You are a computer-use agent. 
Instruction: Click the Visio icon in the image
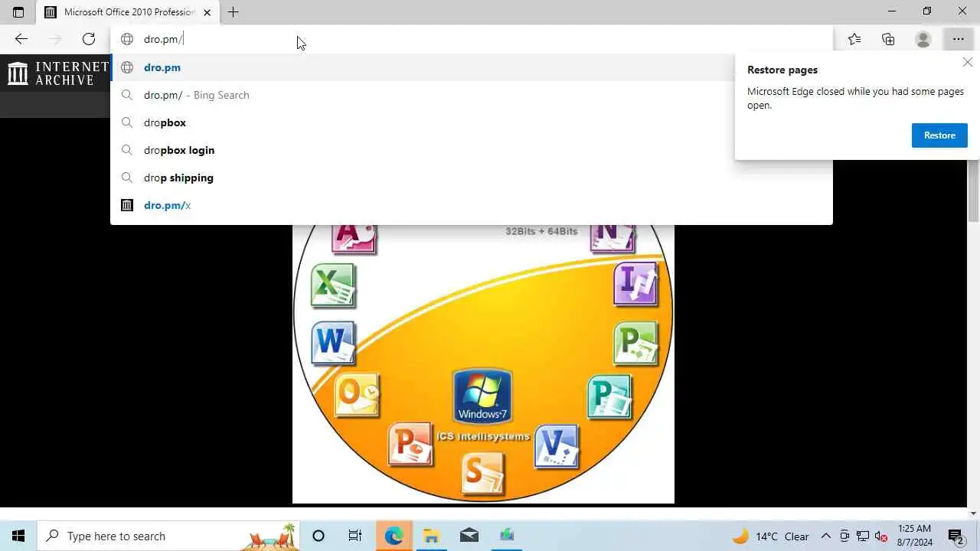(556, 447)
